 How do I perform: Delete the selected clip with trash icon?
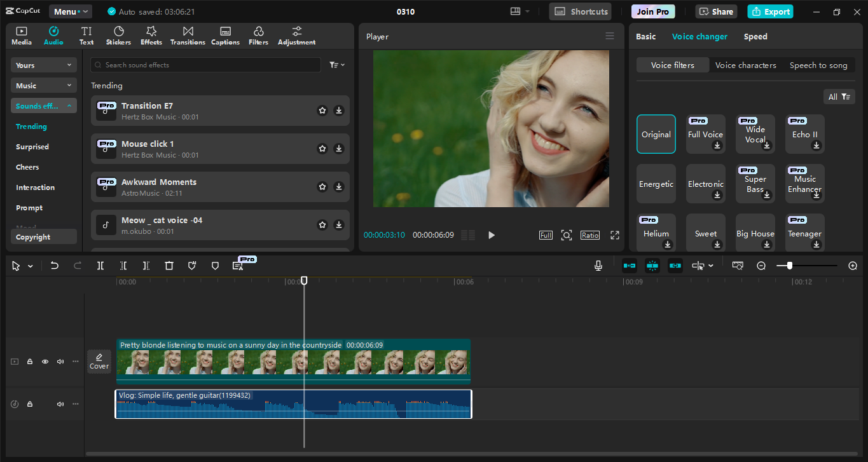169,266
